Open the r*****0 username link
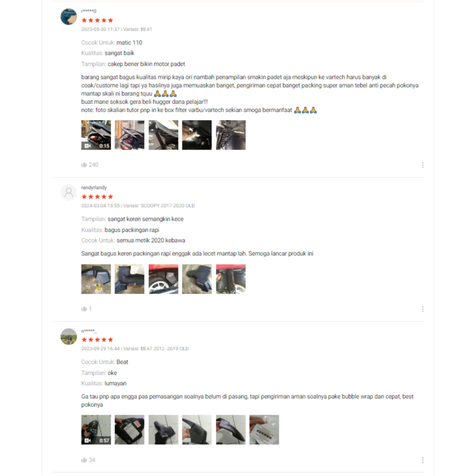 pyautogui.click(x=89, y=11)
